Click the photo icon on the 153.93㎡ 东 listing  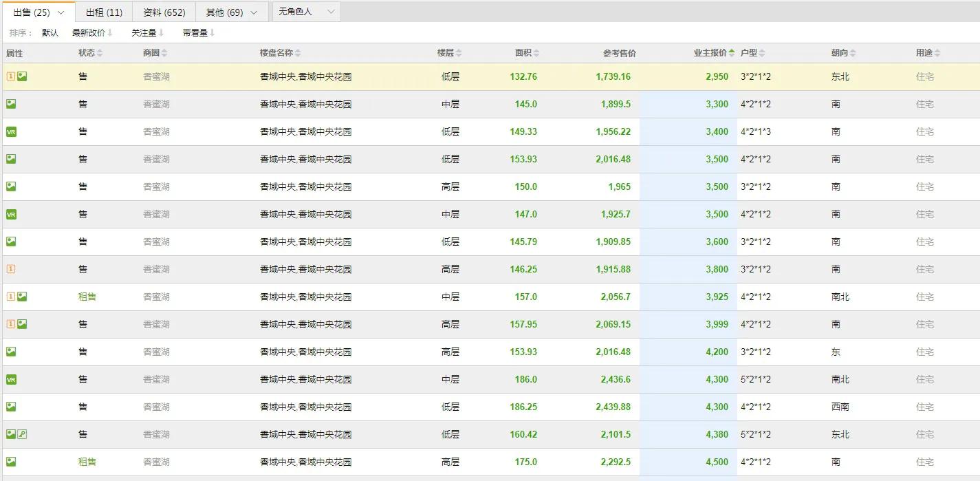pyautogui.click(x=11, y=351)
